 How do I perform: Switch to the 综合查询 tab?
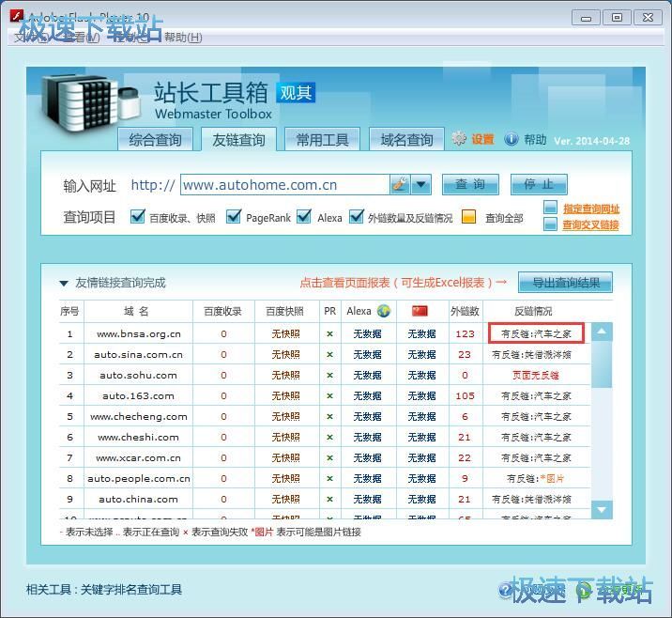pos(156,140)
